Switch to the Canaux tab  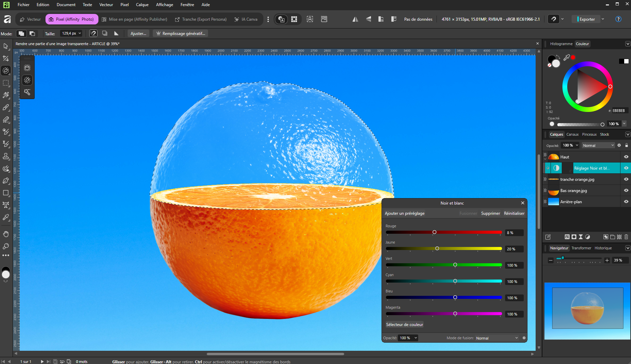(x=572, y=134)
